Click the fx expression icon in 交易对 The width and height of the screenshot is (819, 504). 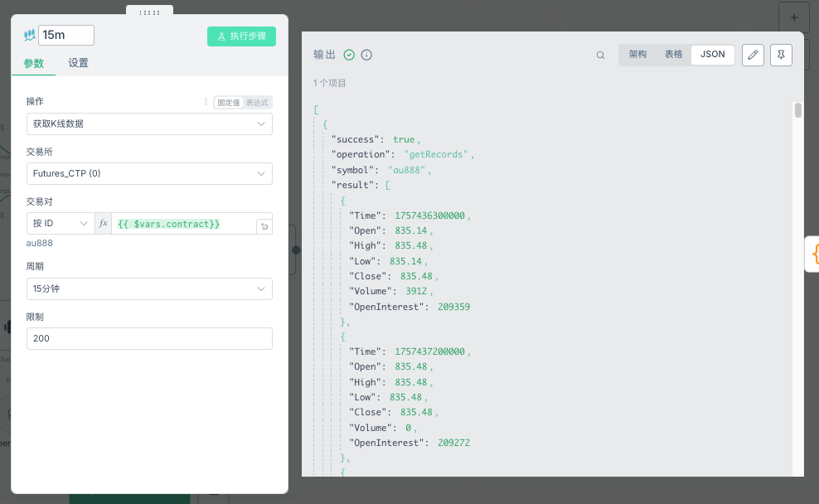(104, 224)
